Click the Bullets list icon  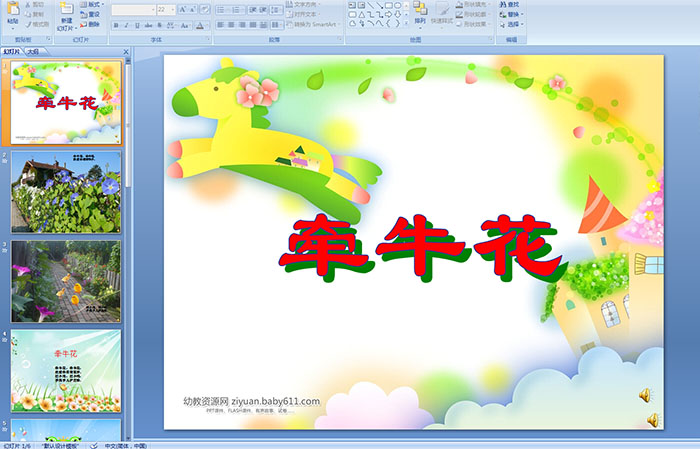pos(222,10)
